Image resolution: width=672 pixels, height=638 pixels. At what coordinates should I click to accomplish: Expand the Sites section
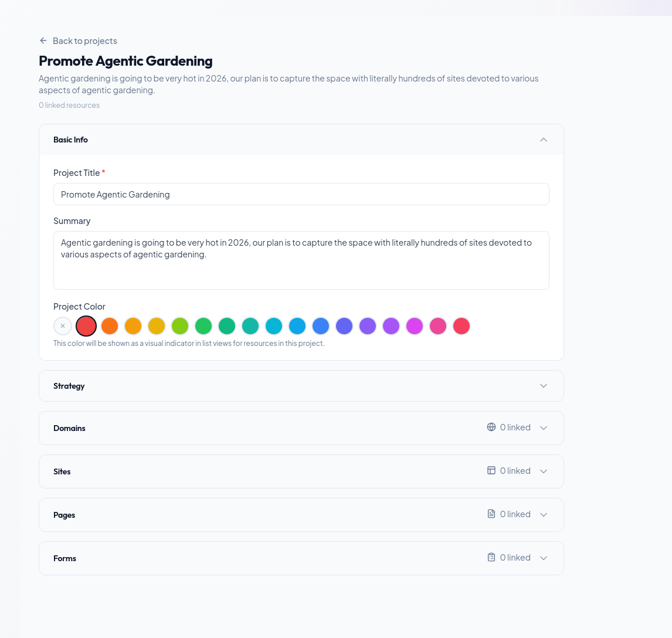pos(543,471)
